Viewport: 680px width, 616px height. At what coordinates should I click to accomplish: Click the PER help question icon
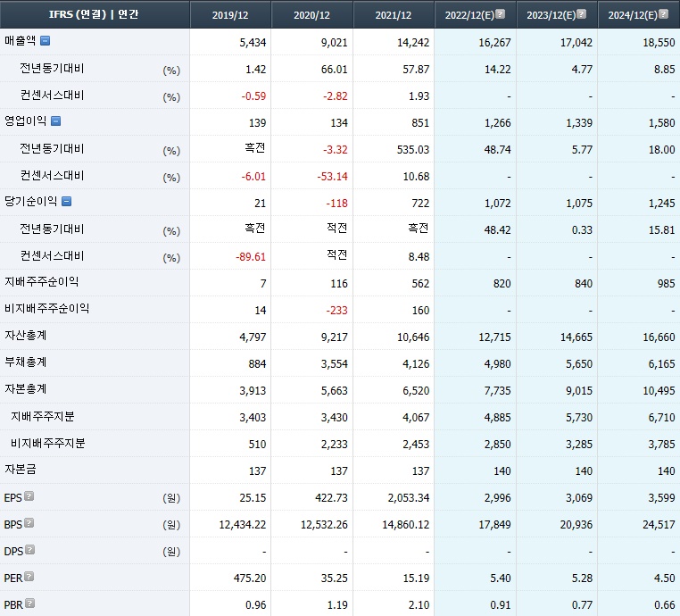[29, 577]
